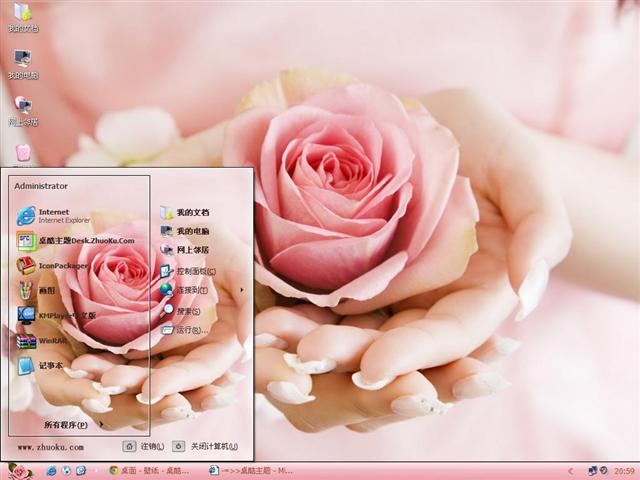Click the network computers tray icon
640x480 pixels.
tap(593, 471)
